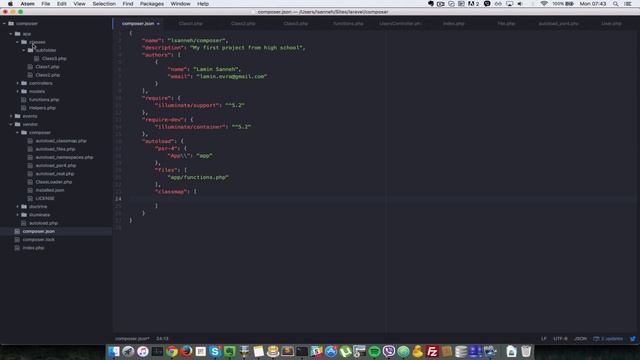Open the Trash in the dock
The image size is (640, 360).
point(526,351)
